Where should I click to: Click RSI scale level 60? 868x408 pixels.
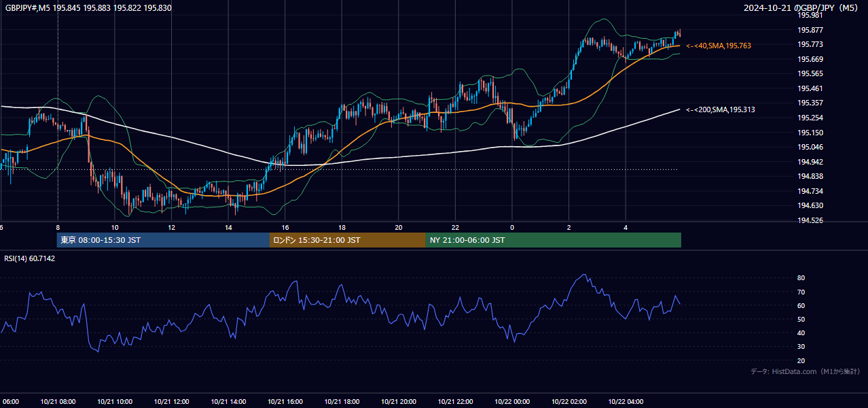pos(801,305)
